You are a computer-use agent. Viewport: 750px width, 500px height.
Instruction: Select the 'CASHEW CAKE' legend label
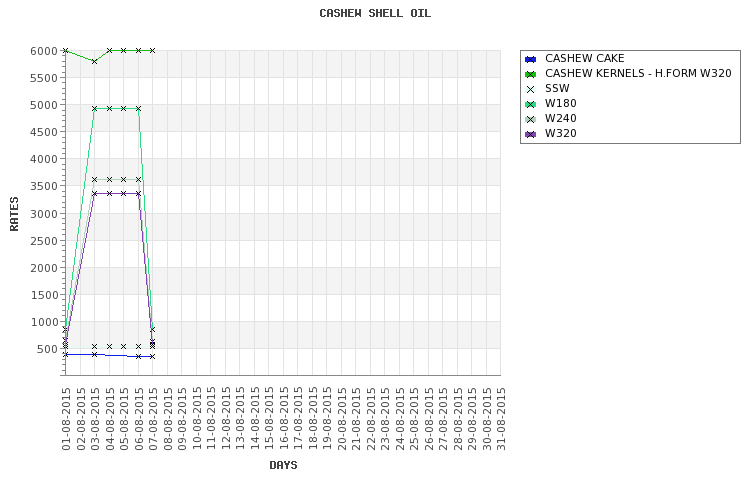[x=585, y=58]
